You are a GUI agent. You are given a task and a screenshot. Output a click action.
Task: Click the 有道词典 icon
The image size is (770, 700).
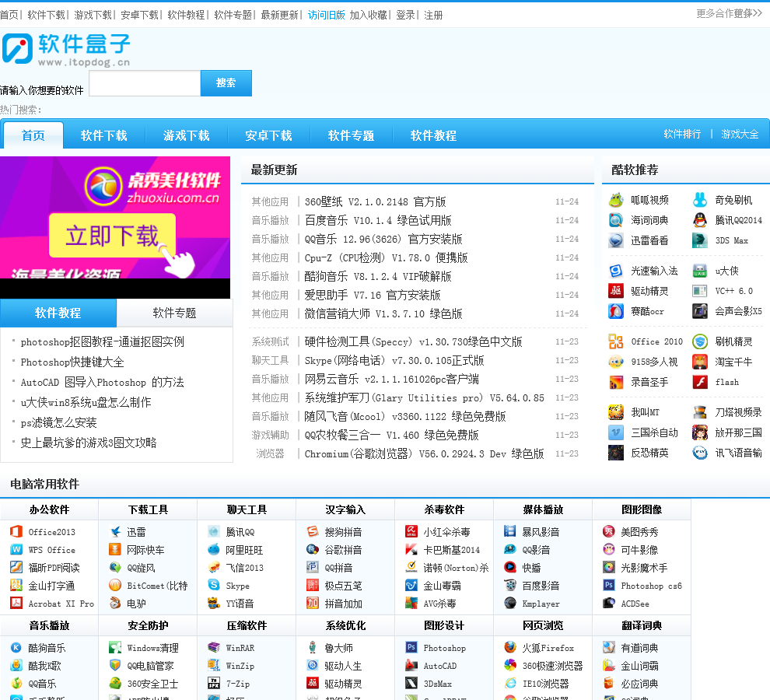(x=609, y=647)
